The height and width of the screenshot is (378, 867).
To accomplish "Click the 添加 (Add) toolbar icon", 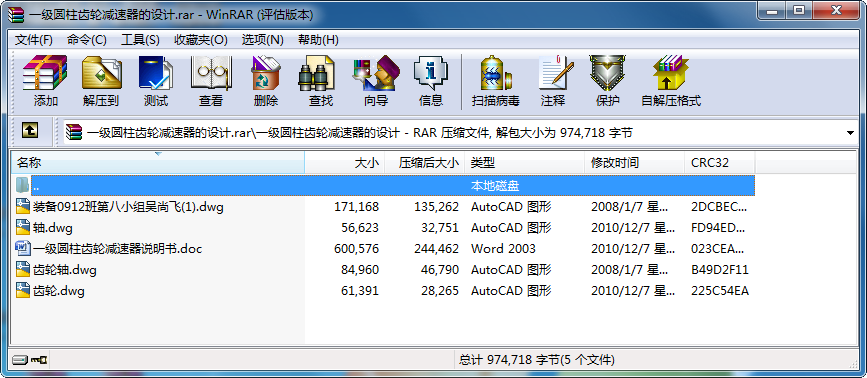I will 45,81.
